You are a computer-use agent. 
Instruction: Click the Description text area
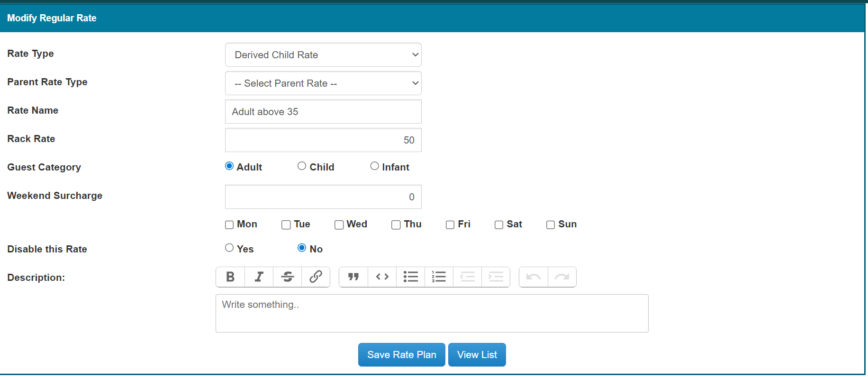[432, 313]
